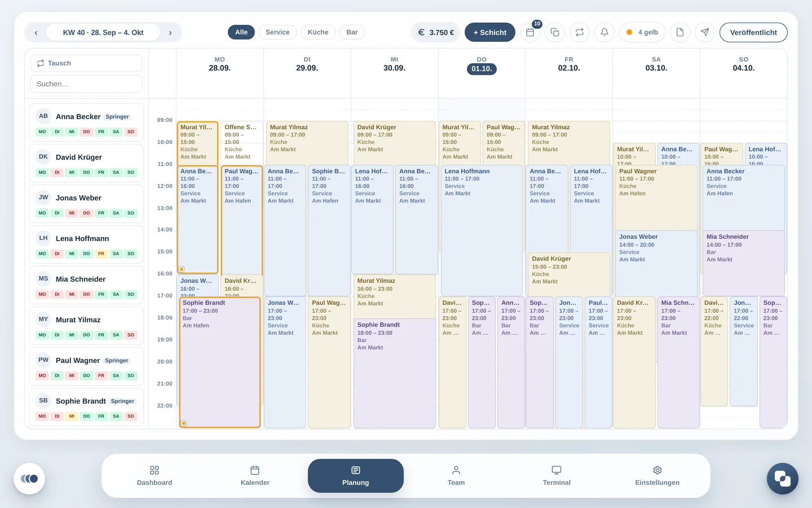812x508 pixels.
Task: Open the Offene Schicht card on Monday
Action: tap(241, 142)
